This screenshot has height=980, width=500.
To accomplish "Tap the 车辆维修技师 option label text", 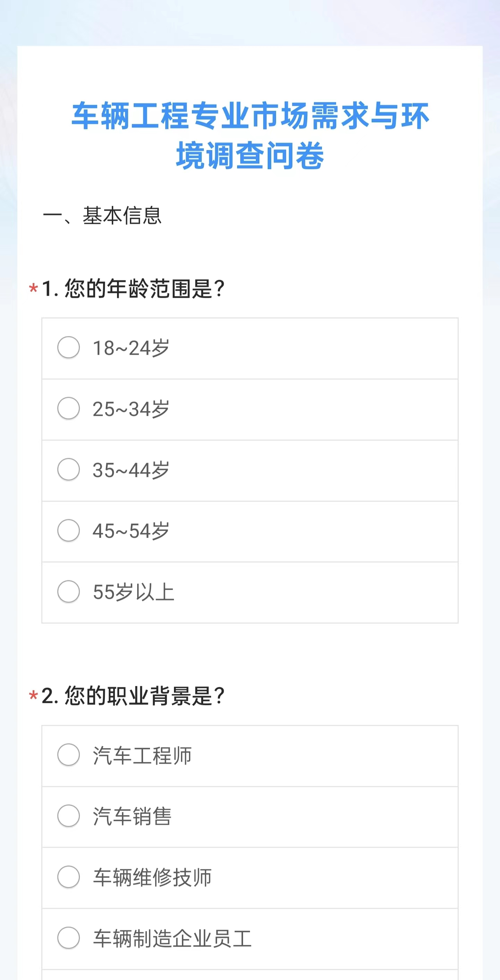I will point(152,878).
